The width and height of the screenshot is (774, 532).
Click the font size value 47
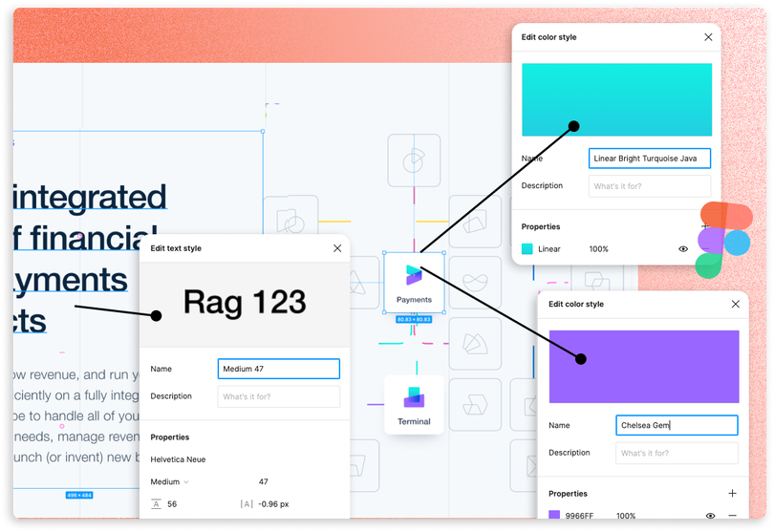pyautogui.click(x=264, y=481)
